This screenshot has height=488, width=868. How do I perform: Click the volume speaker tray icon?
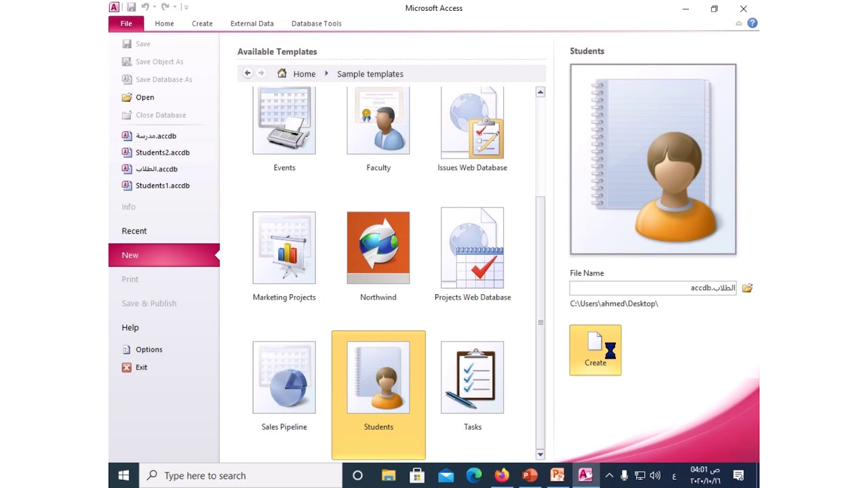655,475
